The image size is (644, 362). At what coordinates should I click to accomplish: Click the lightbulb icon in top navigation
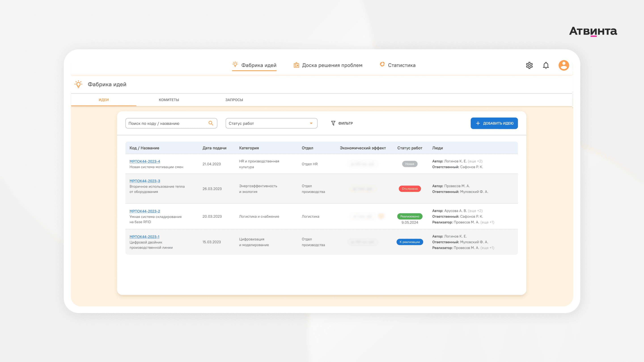(235, 64)
